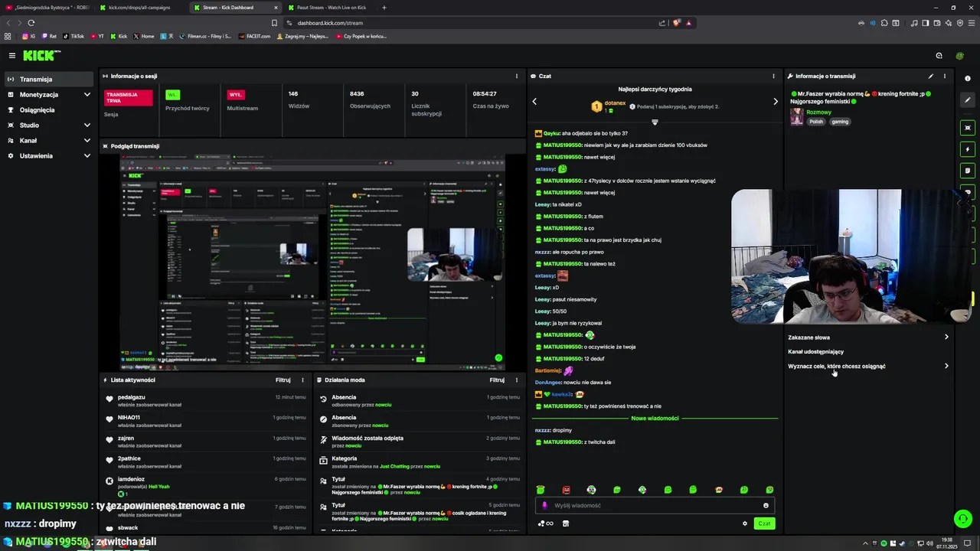Screen dimensions: 980x551
Task: Click the Brave shields icon in address bar
Action: point(677,23)
